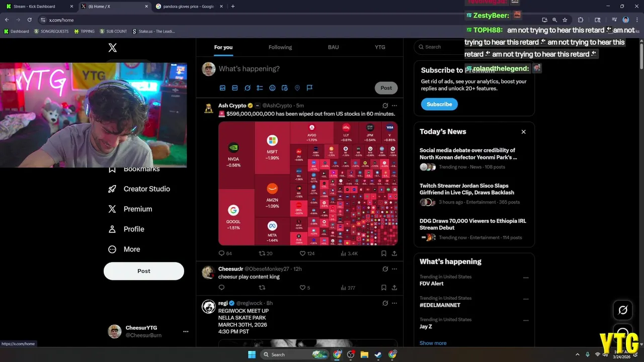This screenshot has width=644, height=362.
Task: Switch to the YTG tab
Action: pos(380,47)
